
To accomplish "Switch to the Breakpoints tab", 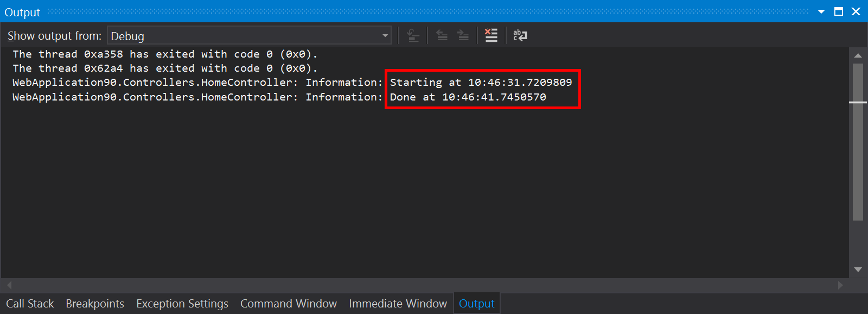I will click(x=95, y=304).
